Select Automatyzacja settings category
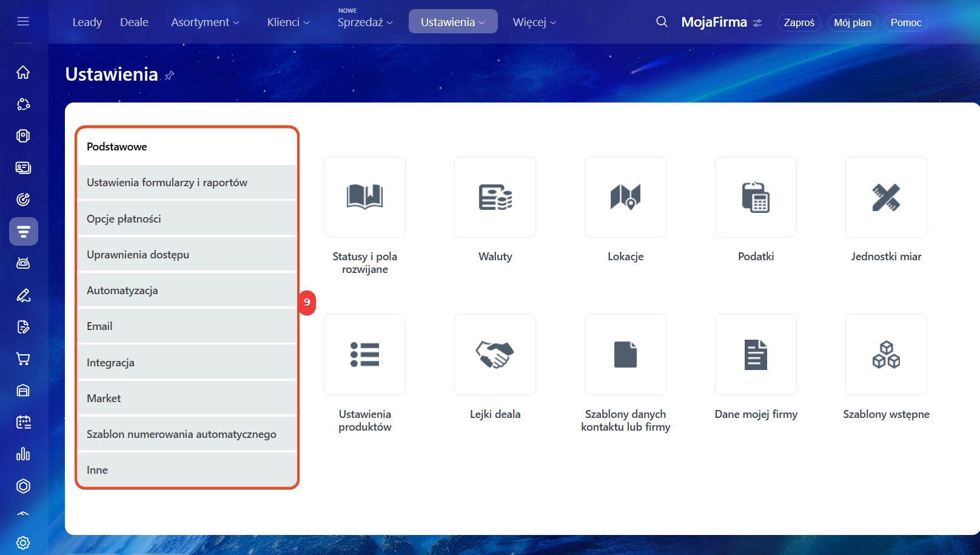 tap(187, 291)
